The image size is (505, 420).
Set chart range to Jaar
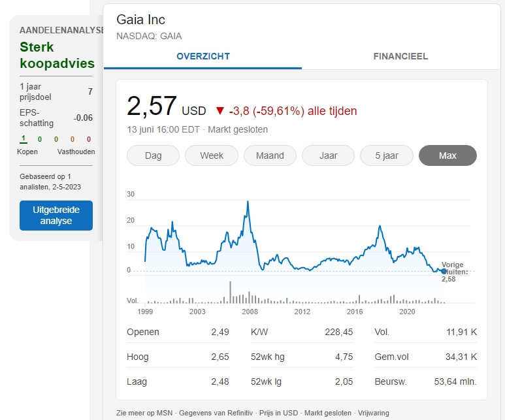[x=328, y=155]
